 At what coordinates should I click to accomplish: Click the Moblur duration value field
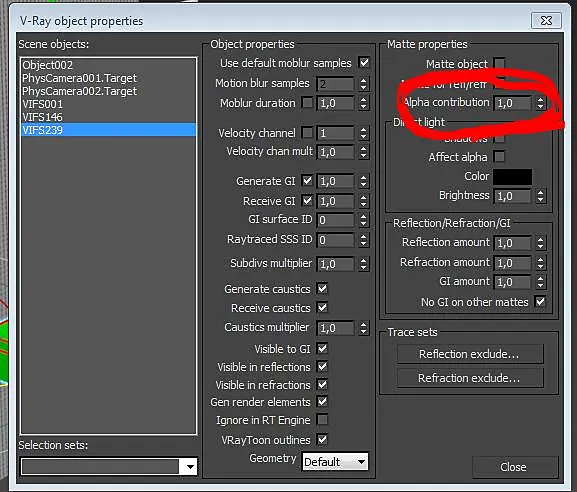pyautogui.click(x=335, y=103)
